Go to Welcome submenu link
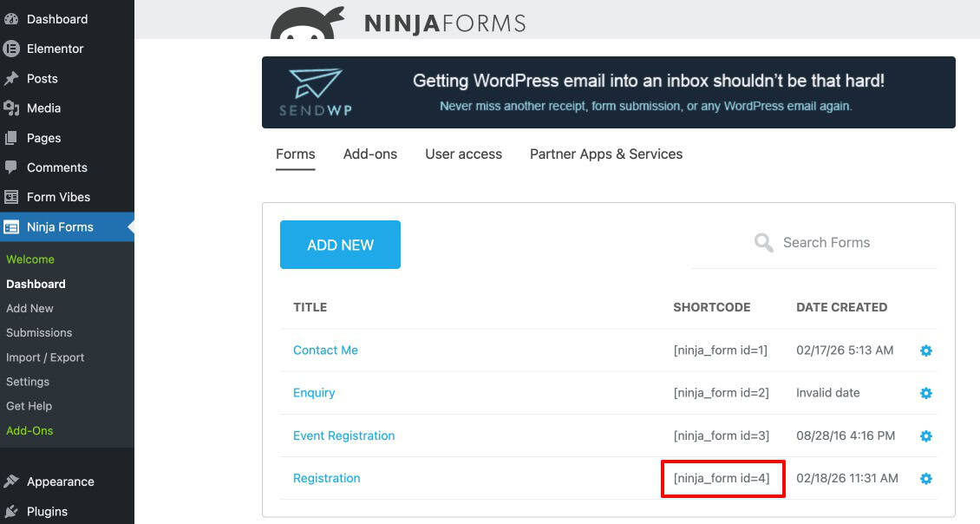Screen dimensions: 980x524 pyautogui.click(x=30, y=259)
